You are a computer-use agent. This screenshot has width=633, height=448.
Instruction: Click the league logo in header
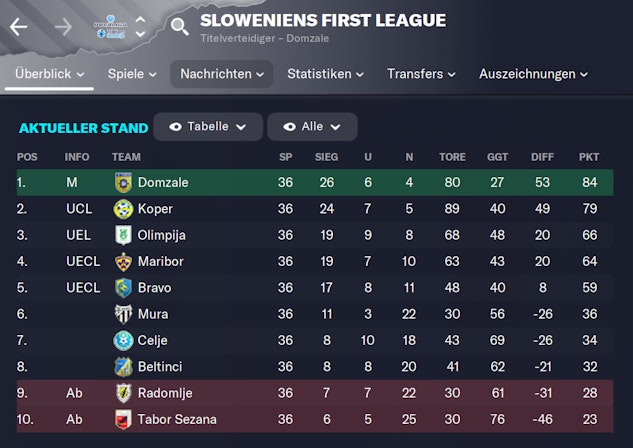tap(109, 27)
